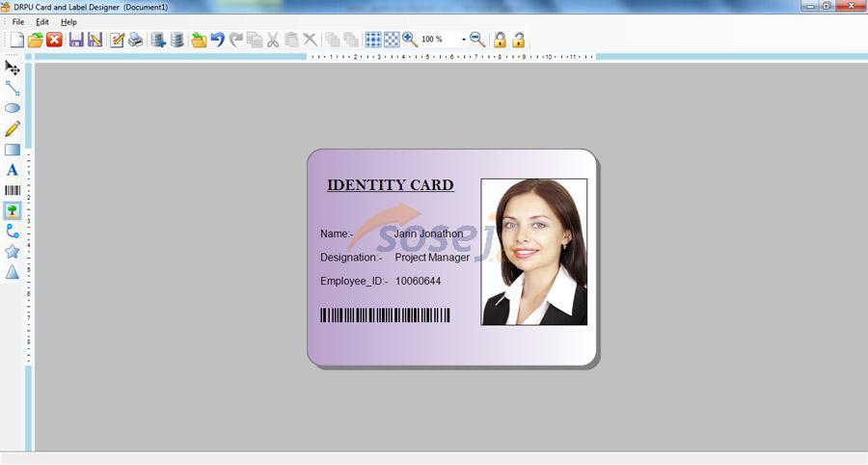This screenshot has width=868, height=465.
Task: Select the Star shape tool
Action: (13, 252)
